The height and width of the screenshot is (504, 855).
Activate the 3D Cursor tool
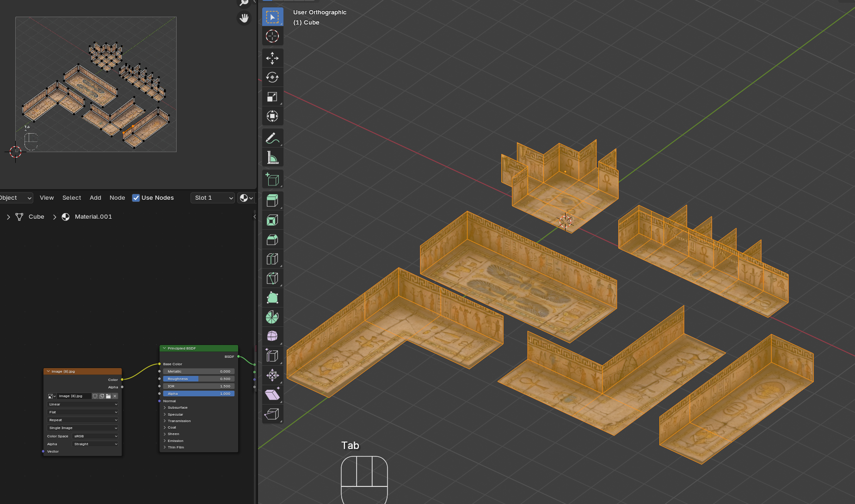click(x=272, y=36)
